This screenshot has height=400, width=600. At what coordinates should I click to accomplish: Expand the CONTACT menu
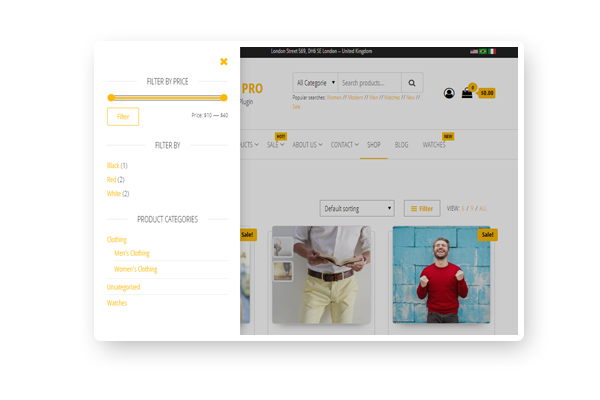pos(345,145)
